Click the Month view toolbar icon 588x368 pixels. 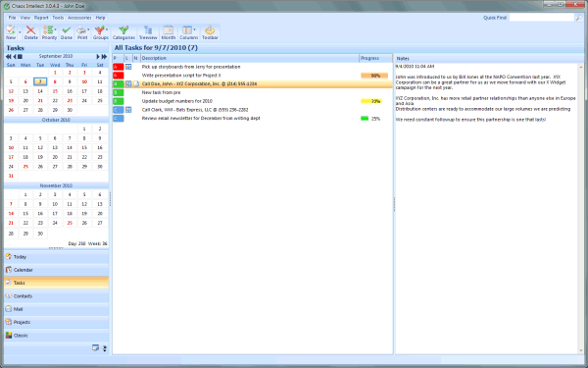pos(168,32)
